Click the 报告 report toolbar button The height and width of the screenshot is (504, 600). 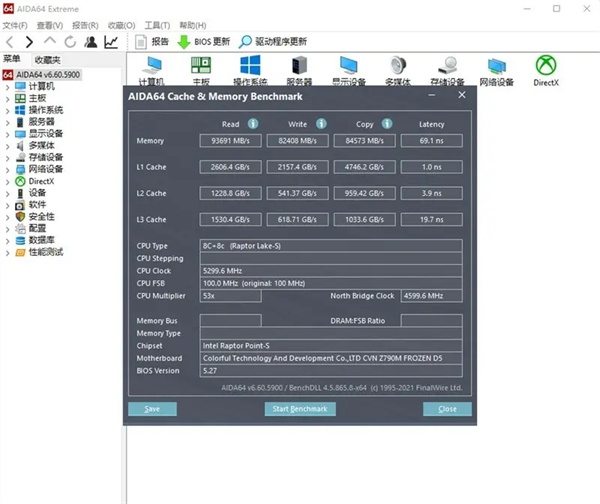tap(151, 42)
